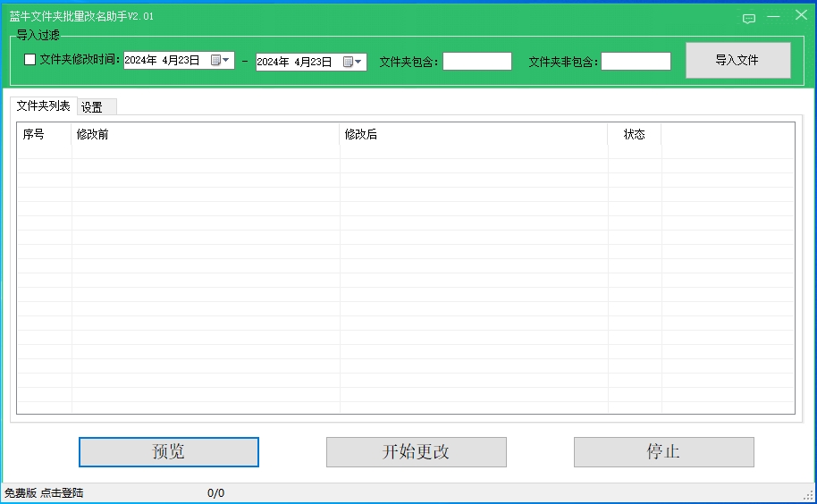817x504 pixels.
Task: Click the 状态 column header
Action: click(x=635, y=134)
